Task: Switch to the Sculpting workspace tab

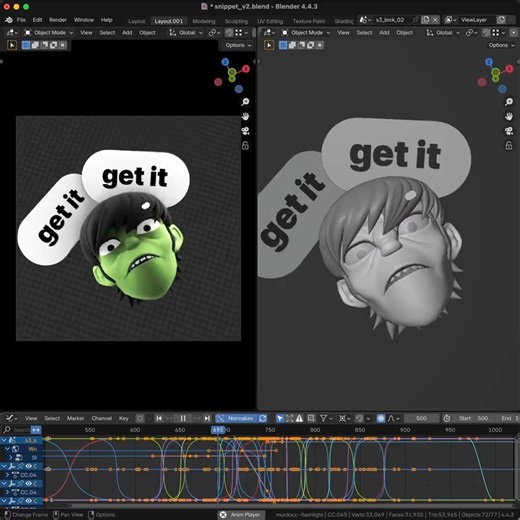Action: click(236, 21)
